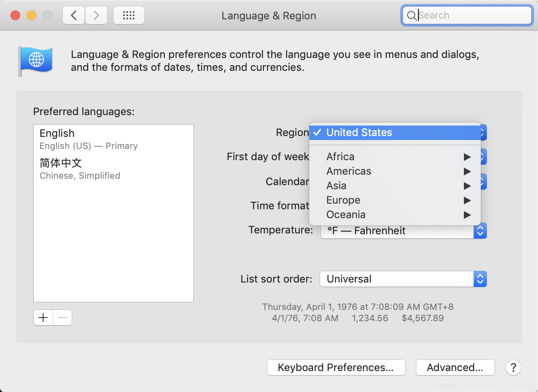Open the Advanced settings dialog
The image size is (538, 392).
[455, 367]
